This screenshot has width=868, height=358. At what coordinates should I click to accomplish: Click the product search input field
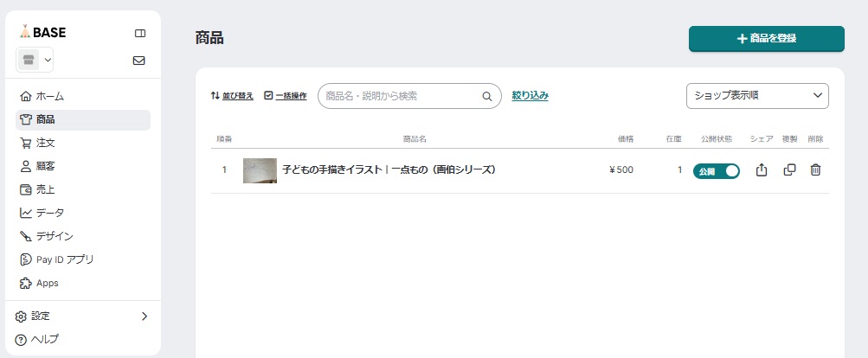tap(401, 96)
